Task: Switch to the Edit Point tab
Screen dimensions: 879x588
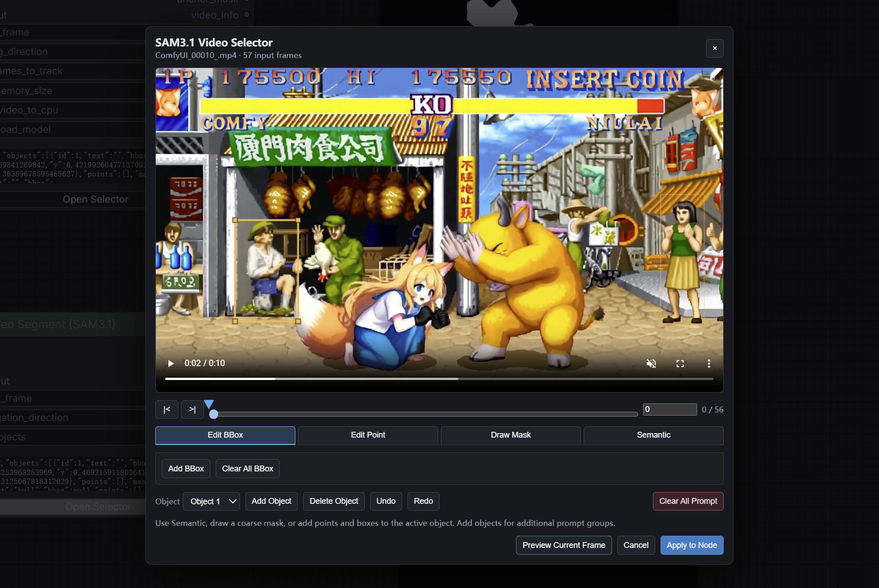Action: pyautogui.click(x=368, y=435)
